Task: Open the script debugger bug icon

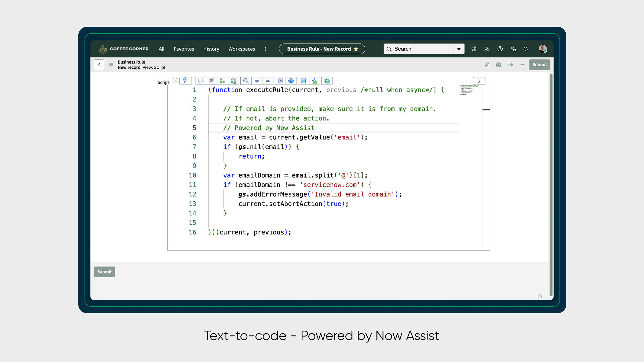Action: pos(327,81)
